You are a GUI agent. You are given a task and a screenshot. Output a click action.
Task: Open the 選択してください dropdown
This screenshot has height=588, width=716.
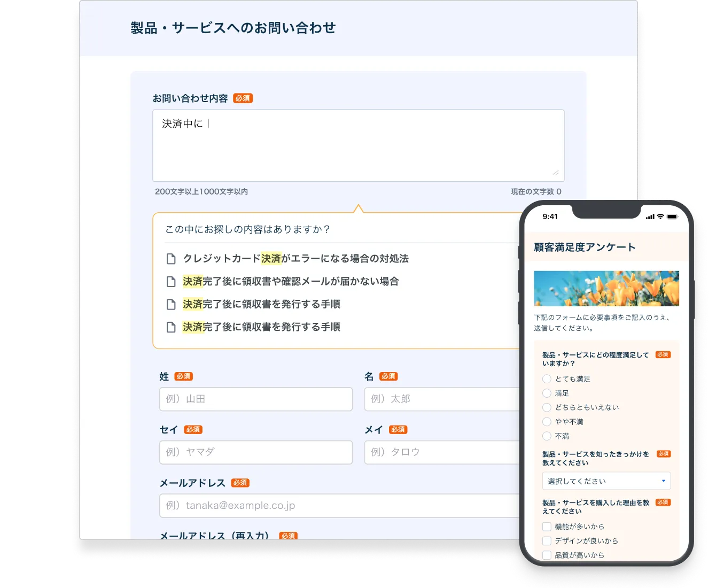[x=606, y=481]
